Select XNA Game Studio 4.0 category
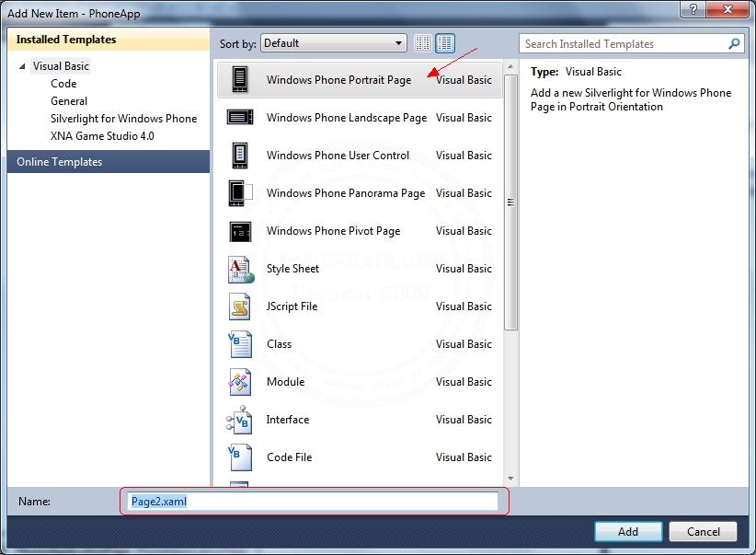756x555 pixels. [102, 135]
